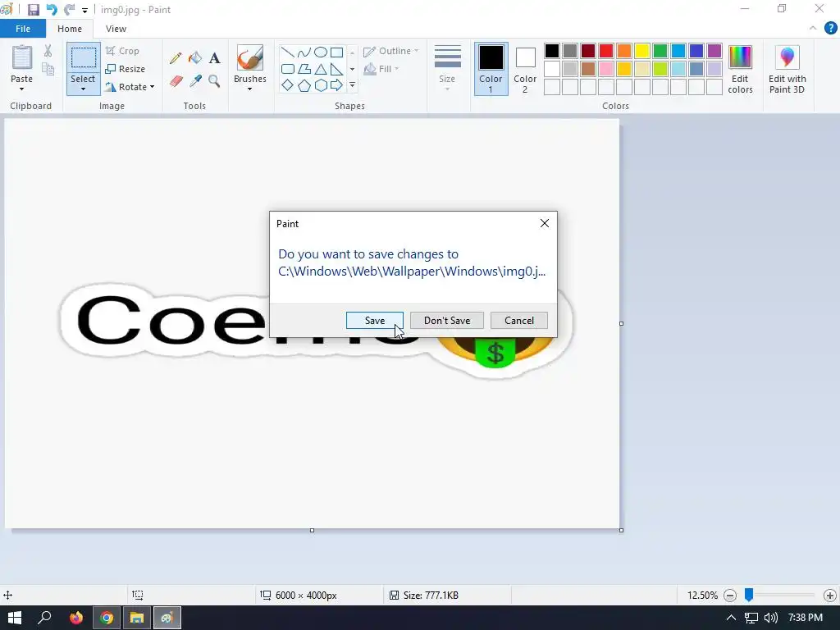Viewport: 840px width, 630px height.
Task: Open the Brushes tool
Action: point(250,58)
